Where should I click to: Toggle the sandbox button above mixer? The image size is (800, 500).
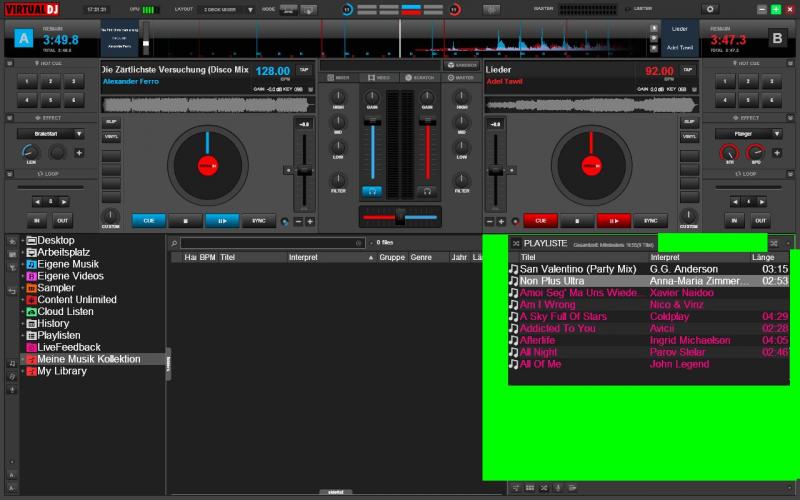click(462, 65)
